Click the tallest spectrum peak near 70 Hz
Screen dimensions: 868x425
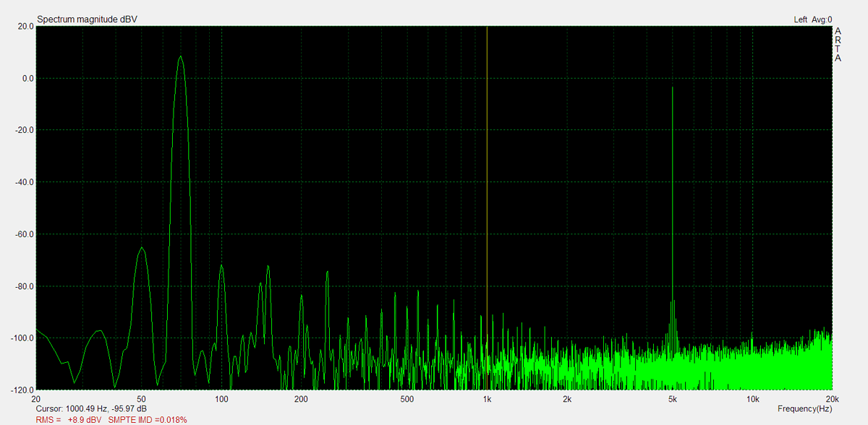[180, 58]
